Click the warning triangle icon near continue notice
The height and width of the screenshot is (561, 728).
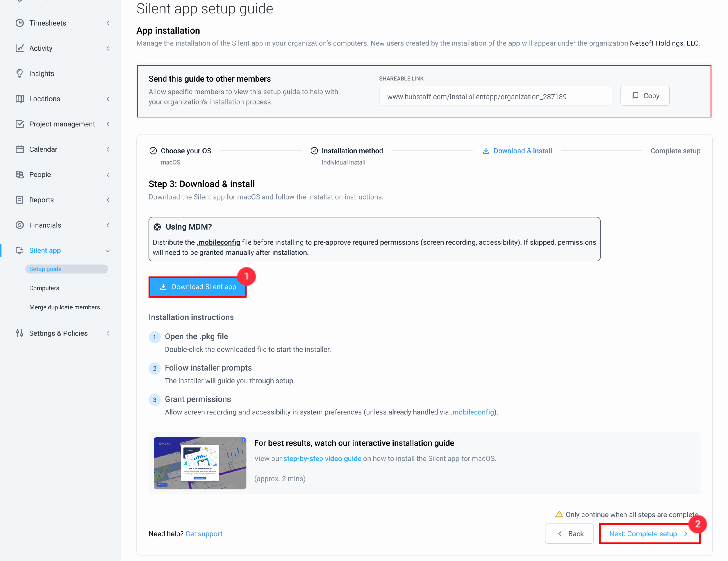559,514
